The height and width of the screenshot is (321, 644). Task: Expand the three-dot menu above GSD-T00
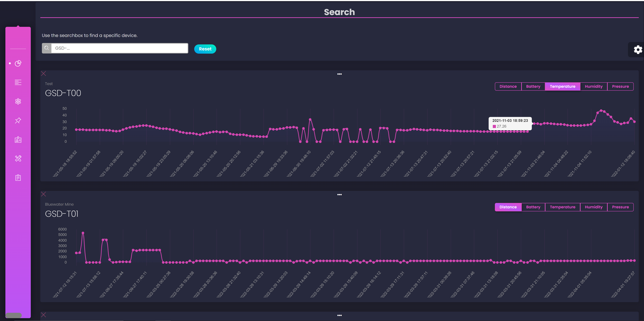pos(339,74)
